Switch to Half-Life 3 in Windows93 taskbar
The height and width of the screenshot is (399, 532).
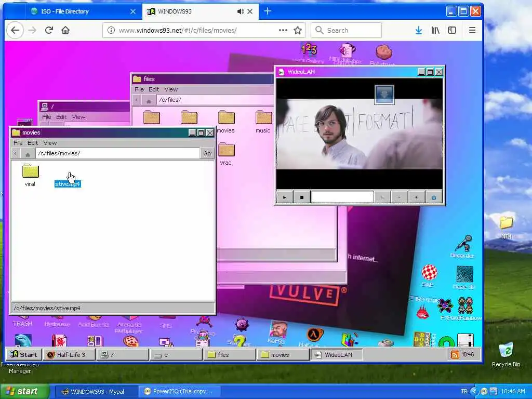coord(69,354)
